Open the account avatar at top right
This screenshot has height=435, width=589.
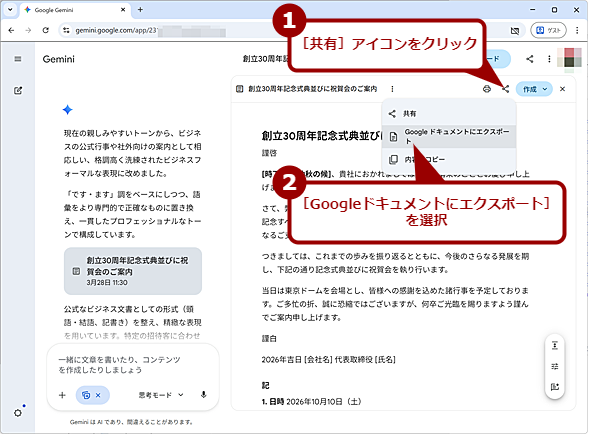tap(569, 59)
